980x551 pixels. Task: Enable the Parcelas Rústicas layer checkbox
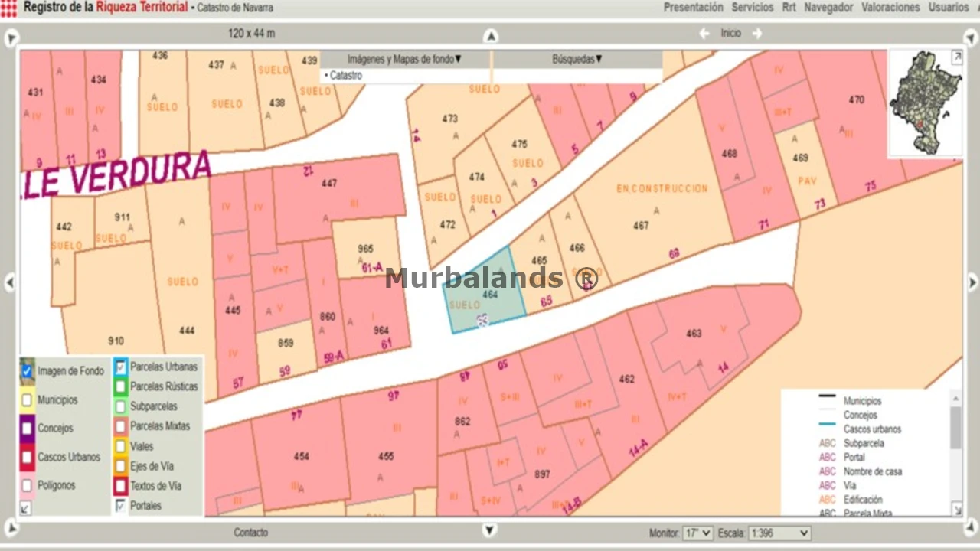[120, 386]
